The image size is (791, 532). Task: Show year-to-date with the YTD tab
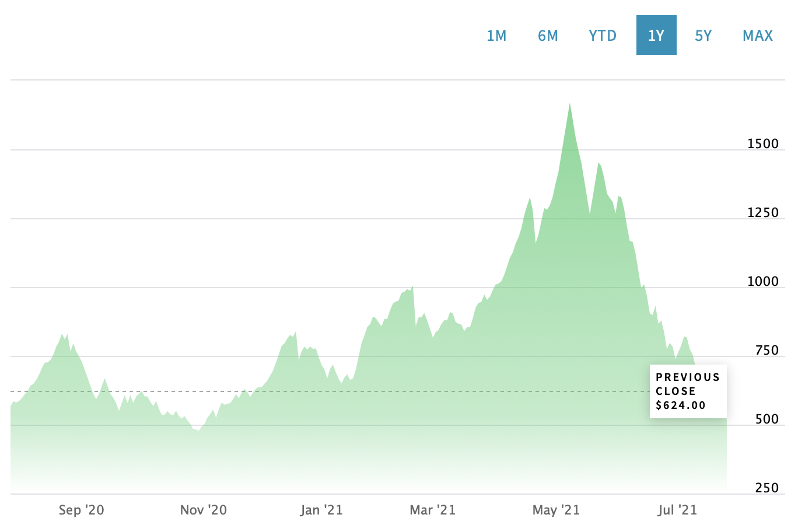click(603, 36)
